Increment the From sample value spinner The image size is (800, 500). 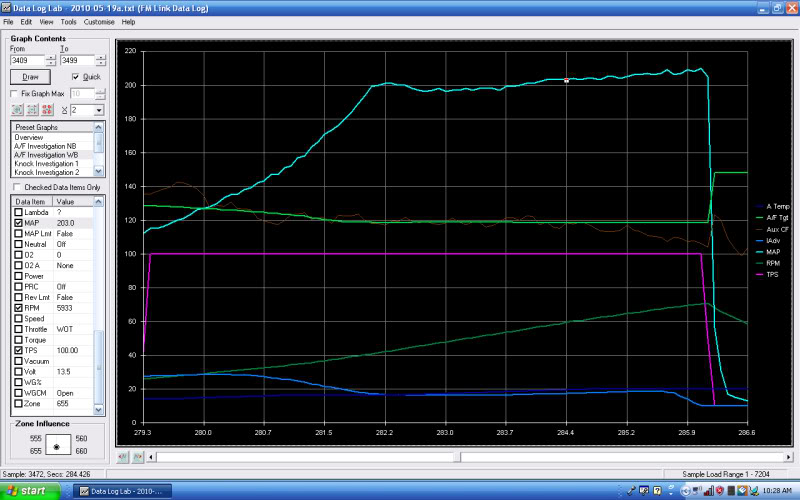pos(51,57)
